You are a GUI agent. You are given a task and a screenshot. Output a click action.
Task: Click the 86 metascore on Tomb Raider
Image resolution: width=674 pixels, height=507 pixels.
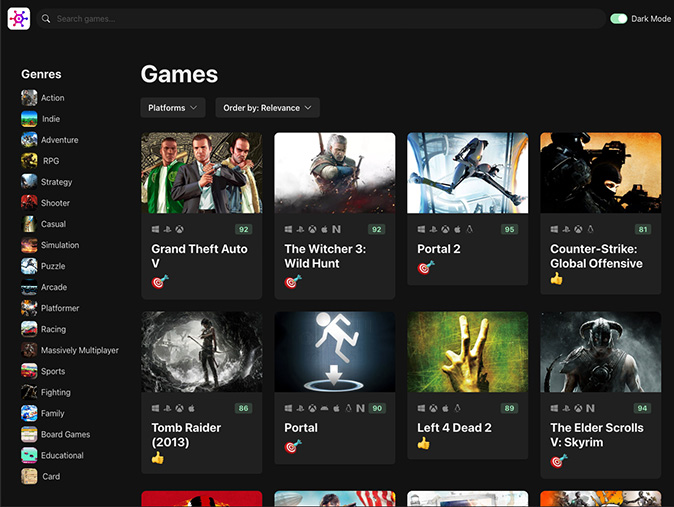(x=243, y=409)
